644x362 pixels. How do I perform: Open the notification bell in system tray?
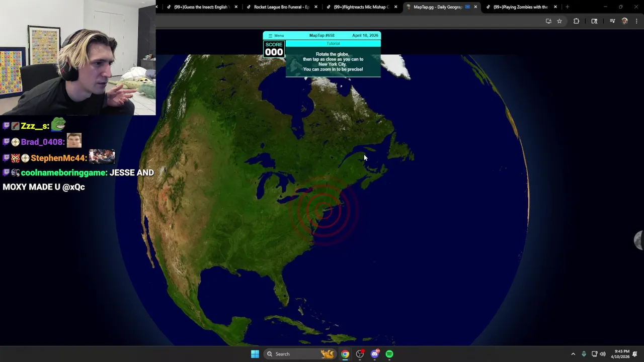pos(635,354)
